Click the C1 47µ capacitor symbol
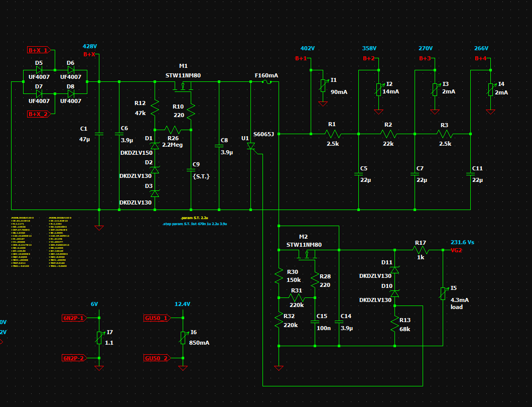The height and width of the screenshot is (407, 532). [x=99, y=134]
